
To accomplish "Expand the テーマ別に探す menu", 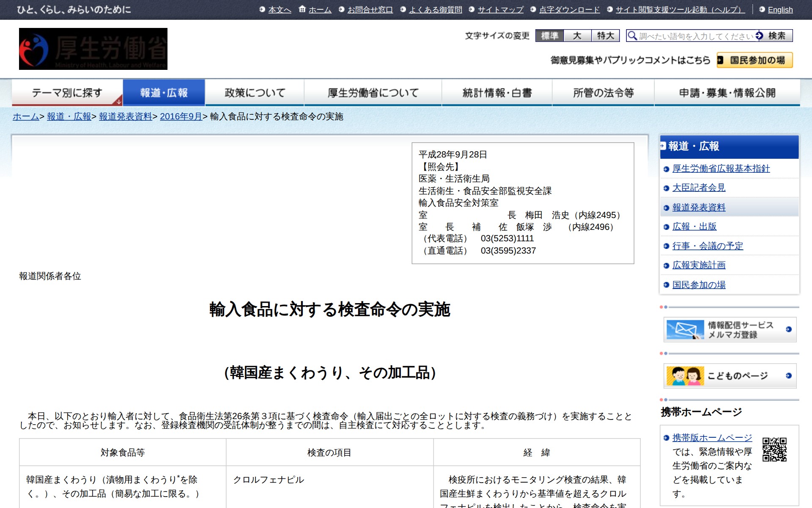I will pos(68,91).
